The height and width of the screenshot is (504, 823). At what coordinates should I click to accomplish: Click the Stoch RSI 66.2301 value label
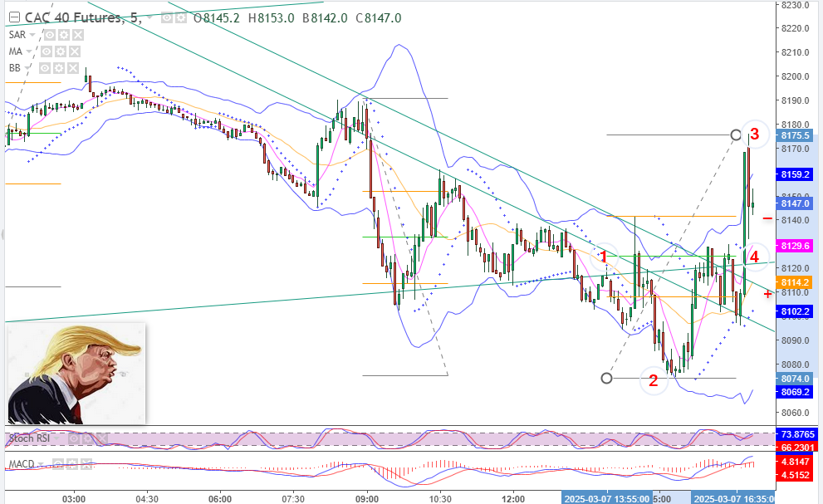tap(798, 448)
